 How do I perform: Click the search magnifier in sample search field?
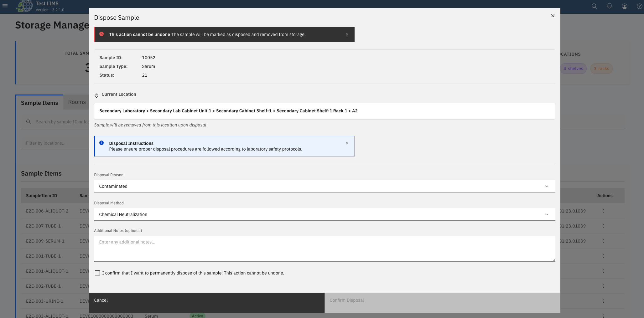click(x=29, y=122)
